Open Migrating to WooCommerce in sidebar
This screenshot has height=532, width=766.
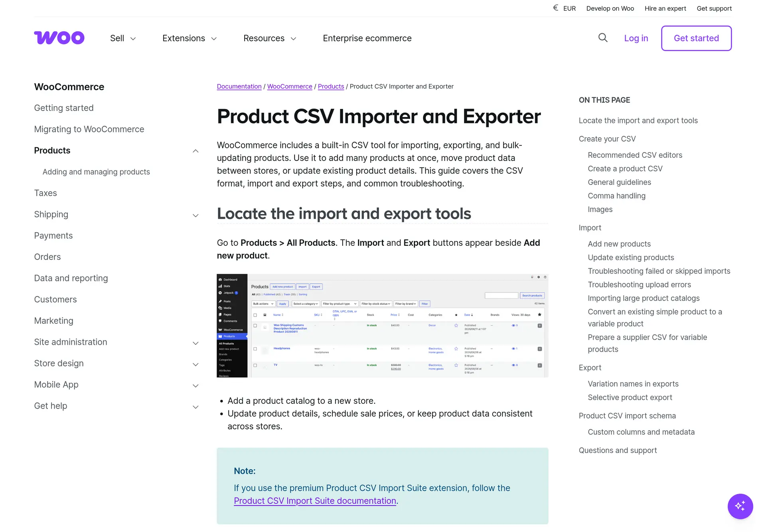[89, 129]
